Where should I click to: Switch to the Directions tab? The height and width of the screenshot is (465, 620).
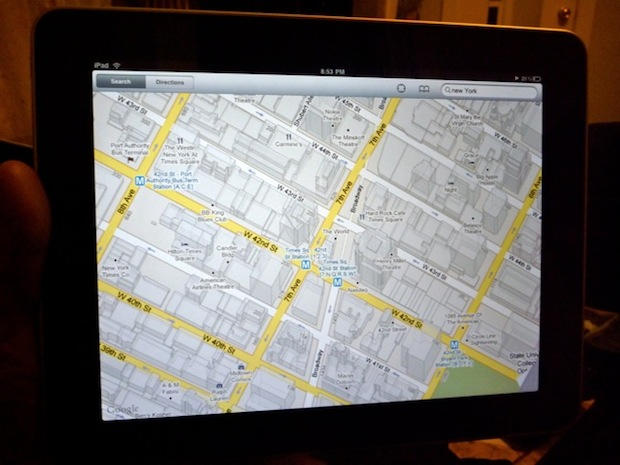pos(170,82)
